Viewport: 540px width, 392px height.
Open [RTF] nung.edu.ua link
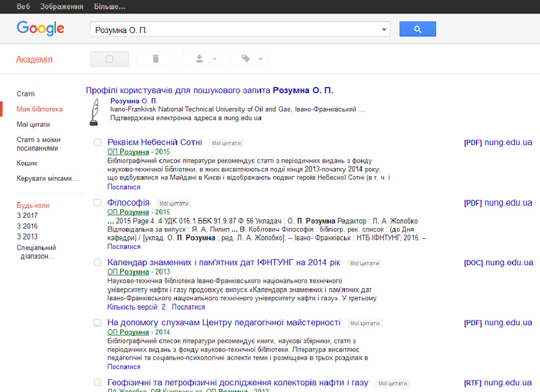pos(498,383)
